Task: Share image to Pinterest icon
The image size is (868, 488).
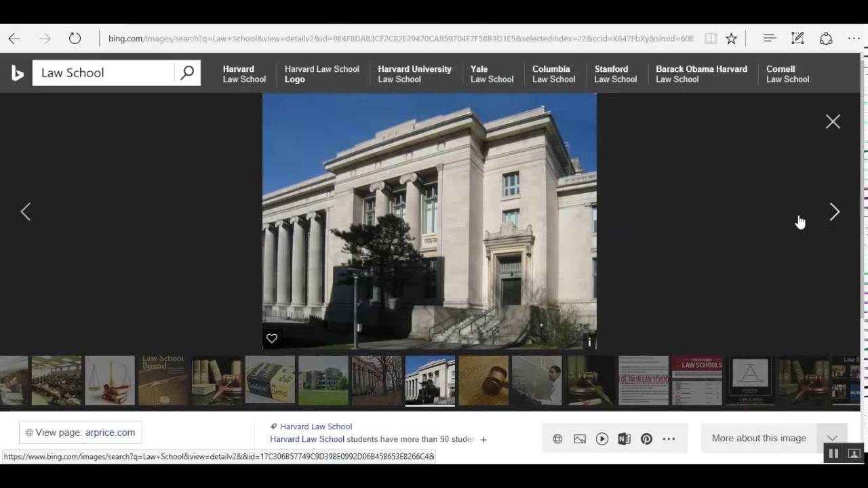Action: click(x=646, y=439)
